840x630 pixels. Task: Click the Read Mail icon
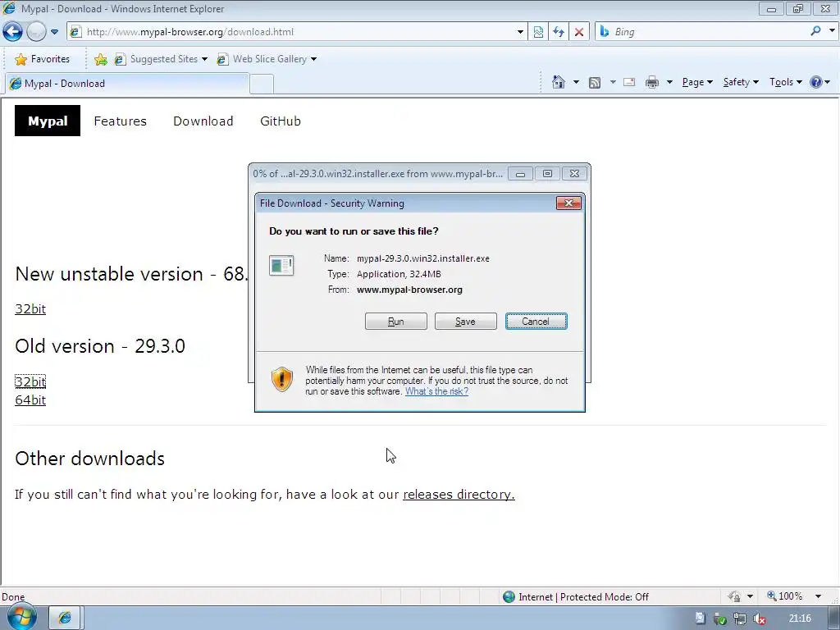(x=629, y=82)
